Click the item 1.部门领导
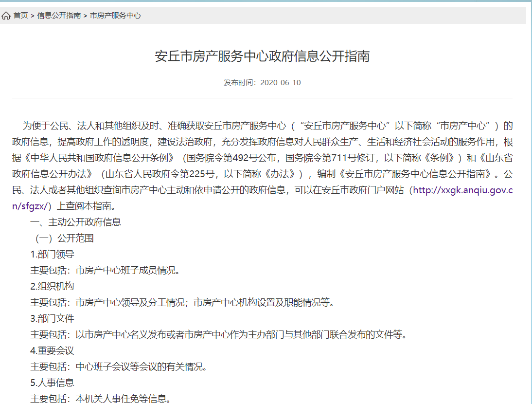The width and height of the screenshot is (532, 404). [x=52, y=254]
